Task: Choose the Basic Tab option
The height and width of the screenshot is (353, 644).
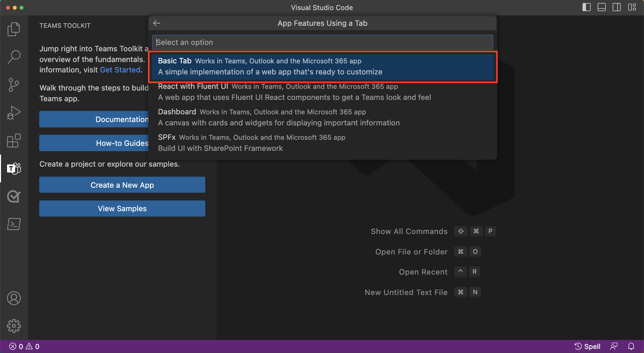Action: coord(322,66)
